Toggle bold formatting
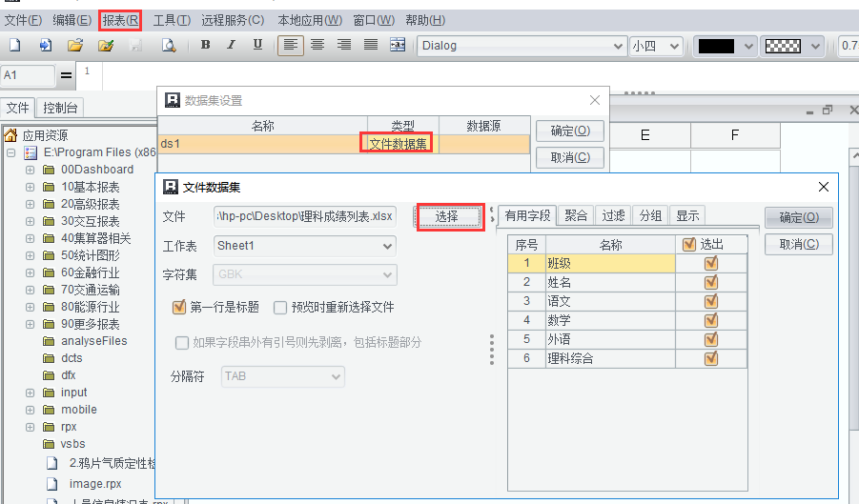This screenshot has width=859, height=504. click(205, 45)
